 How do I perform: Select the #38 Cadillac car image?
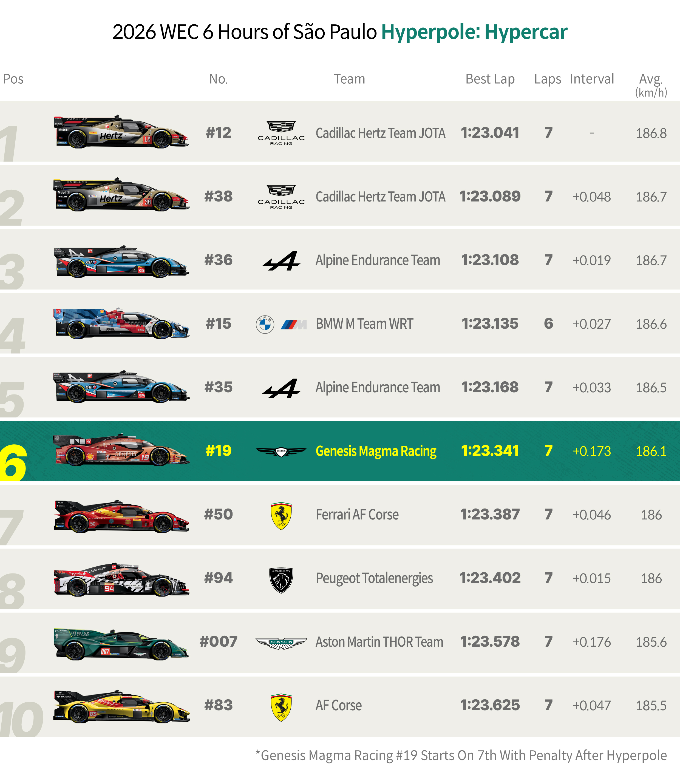121,195
